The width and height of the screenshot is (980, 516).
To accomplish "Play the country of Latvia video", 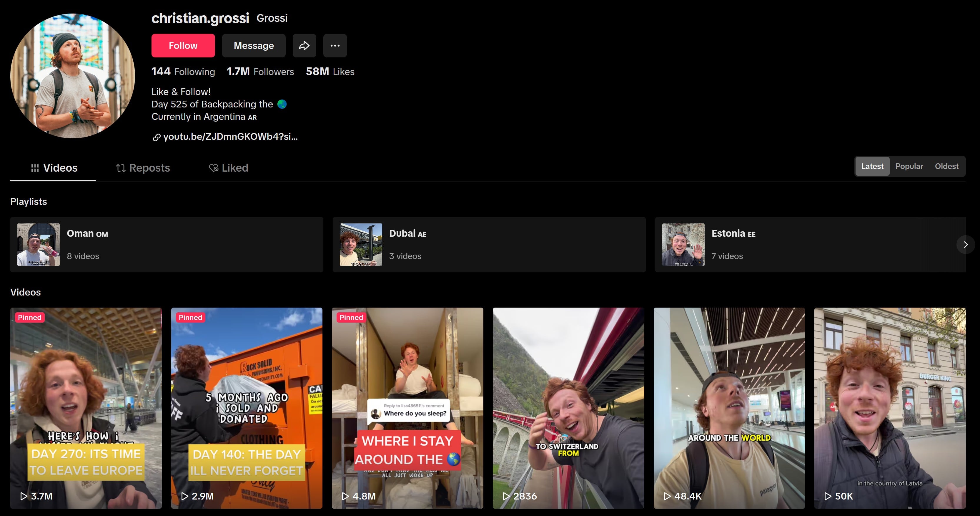I will (x=890, y=408).
